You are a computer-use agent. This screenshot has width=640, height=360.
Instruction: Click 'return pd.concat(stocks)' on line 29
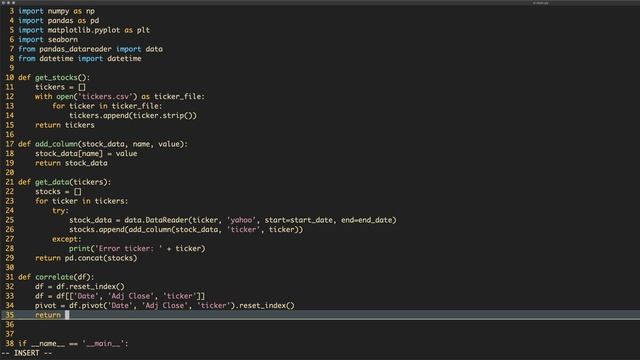point(86,258)
